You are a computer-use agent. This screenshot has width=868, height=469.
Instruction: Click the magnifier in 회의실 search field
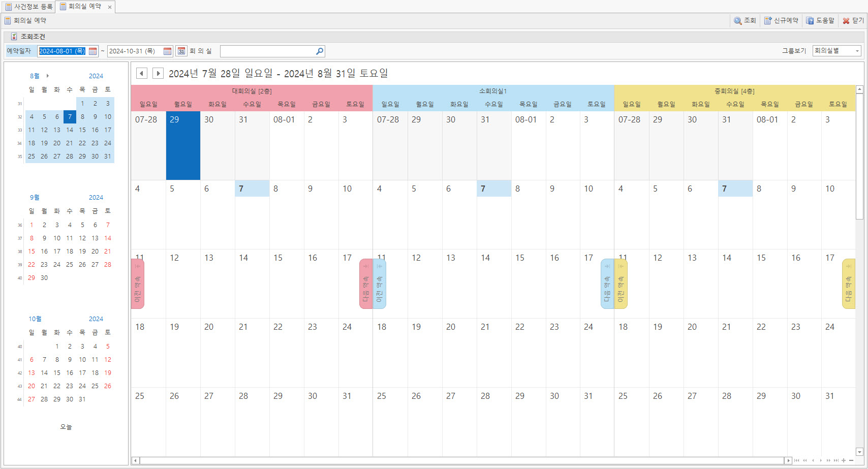319,51
